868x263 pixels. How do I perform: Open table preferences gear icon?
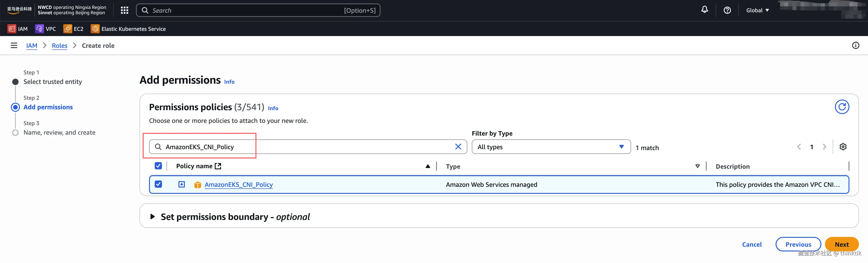click(843, 147)
